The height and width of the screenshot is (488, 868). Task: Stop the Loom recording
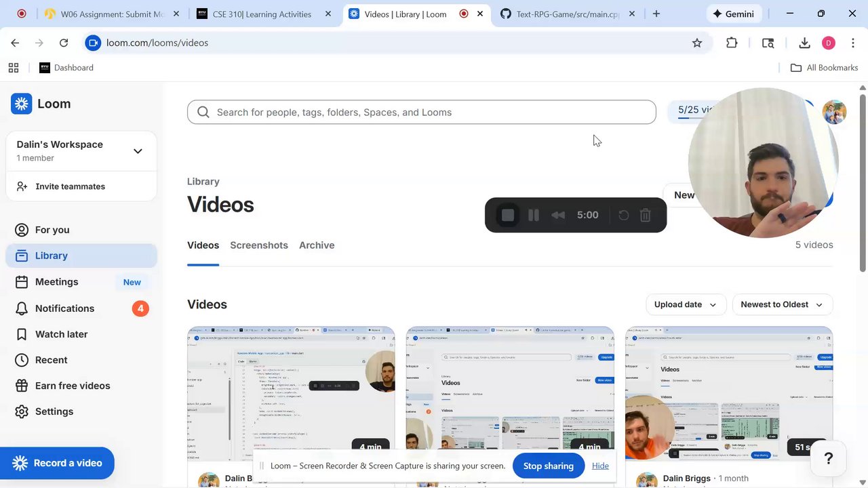click(508, 215)
